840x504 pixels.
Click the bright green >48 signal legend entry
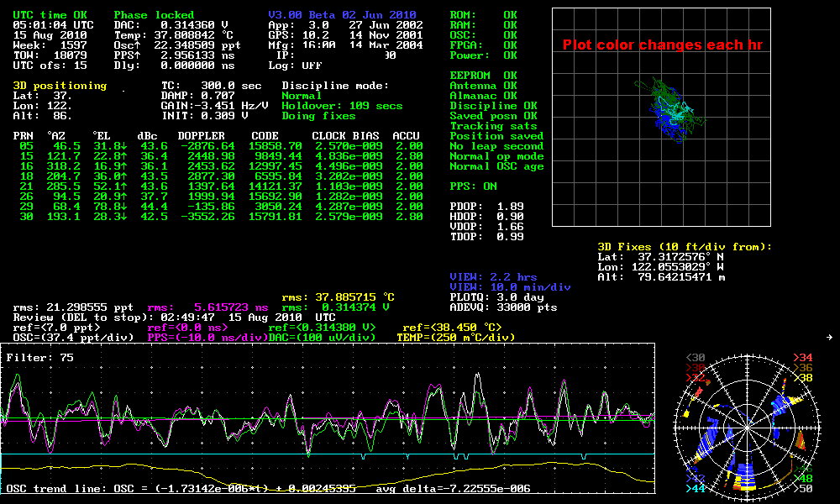pos(804,479)
